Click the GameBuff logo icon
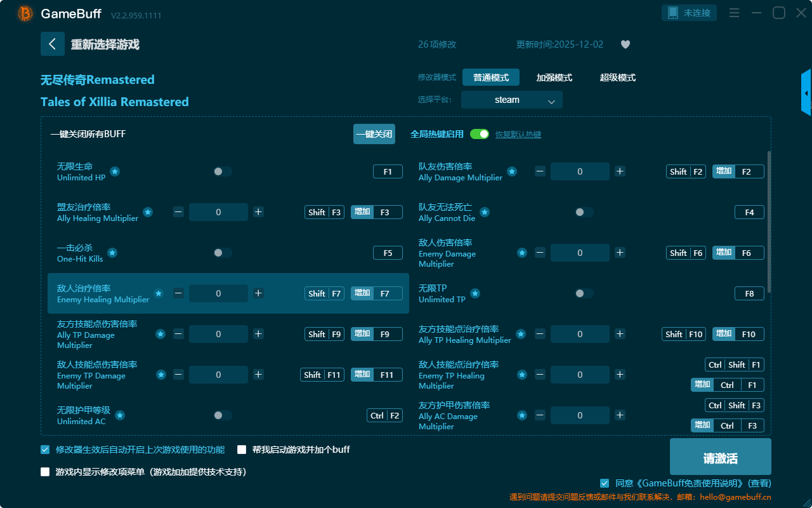 pos(25,13)
